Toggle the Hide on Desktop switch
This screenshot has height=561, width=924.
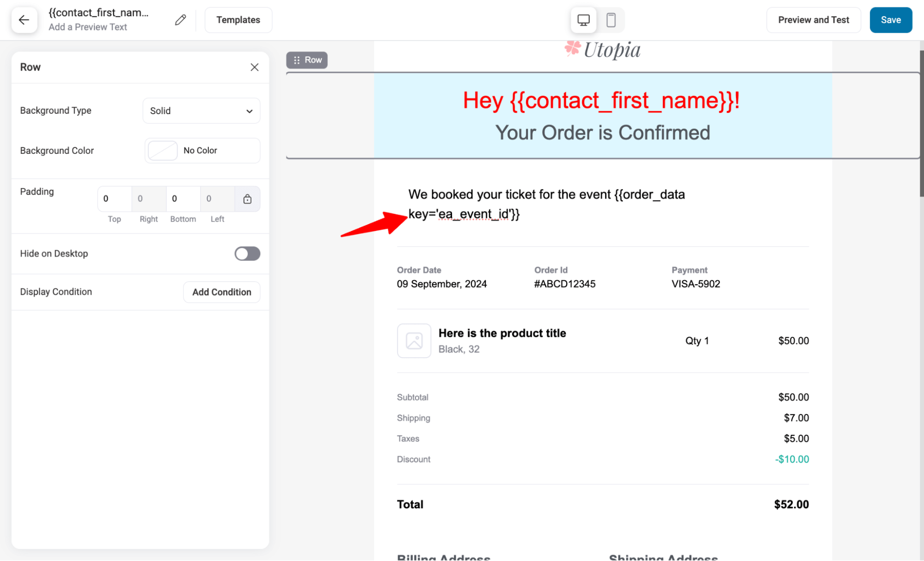(x=247, y=253)
